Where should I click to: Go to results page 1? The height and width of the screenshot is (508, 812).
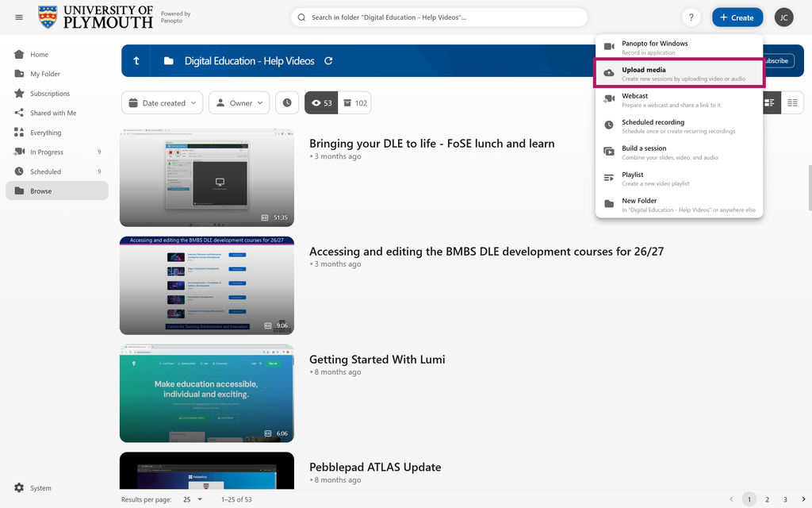pos(749,499)
